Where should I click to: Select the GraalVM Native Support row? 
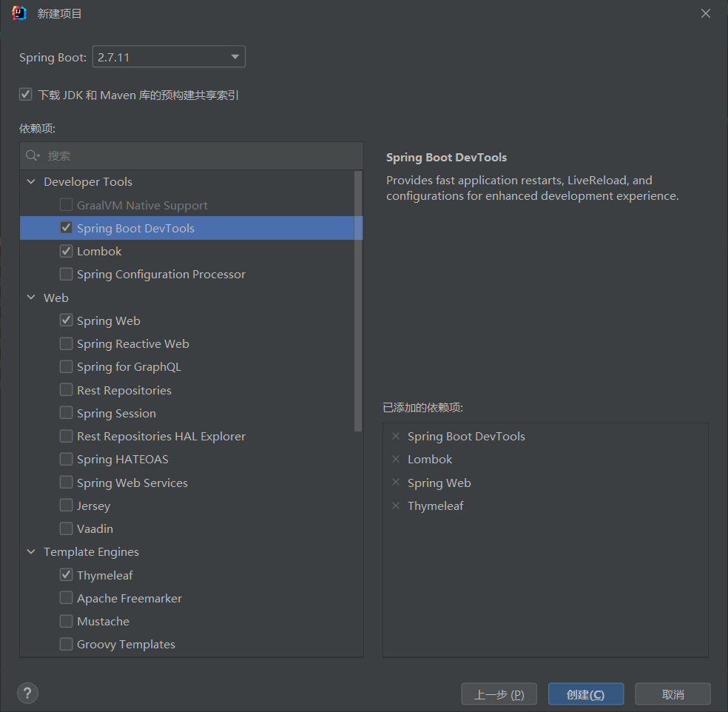192,205
